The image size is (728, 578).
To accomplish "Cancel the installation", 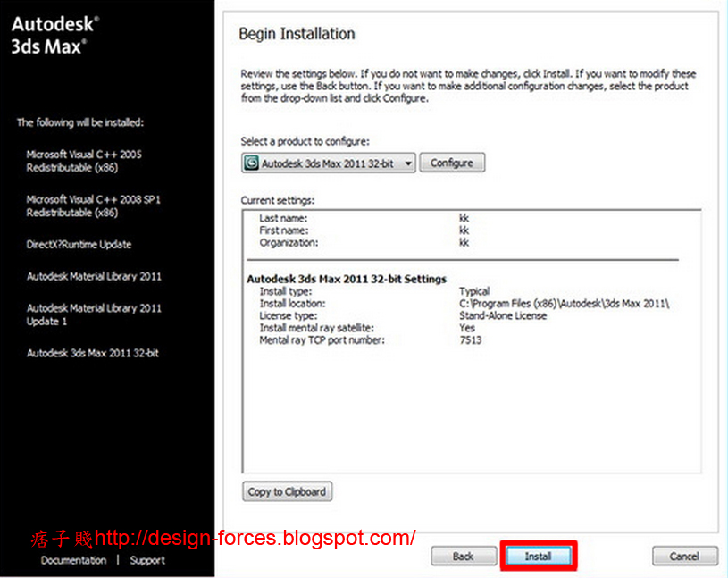I will [684, 556].
